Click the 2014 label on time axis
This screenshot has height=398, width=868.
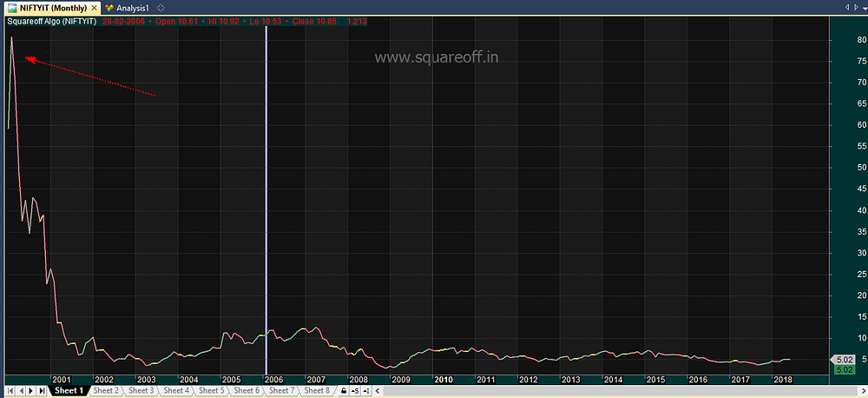[x=613, y=380]
